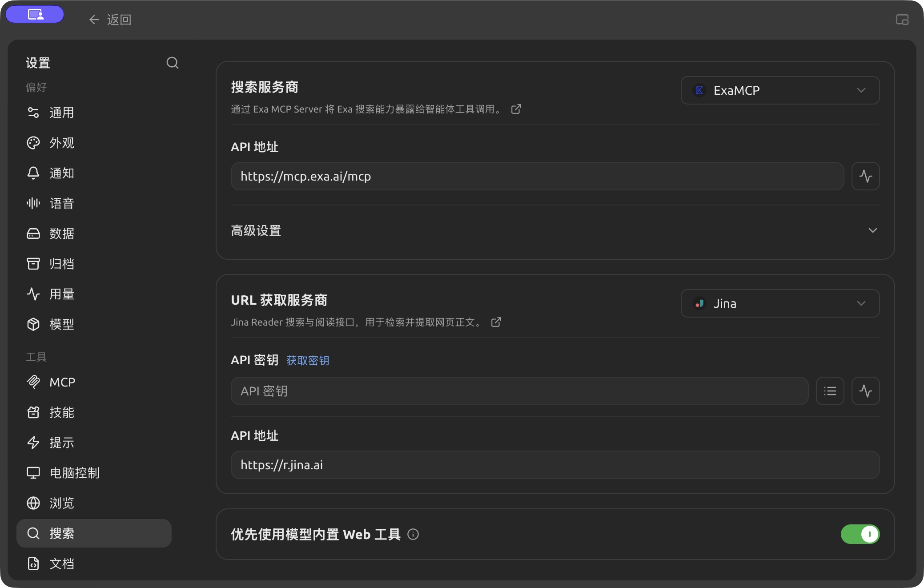The image size is (924, 588).
Task: Click the purple screen-share icon at top left
Action: coord(35,14)
